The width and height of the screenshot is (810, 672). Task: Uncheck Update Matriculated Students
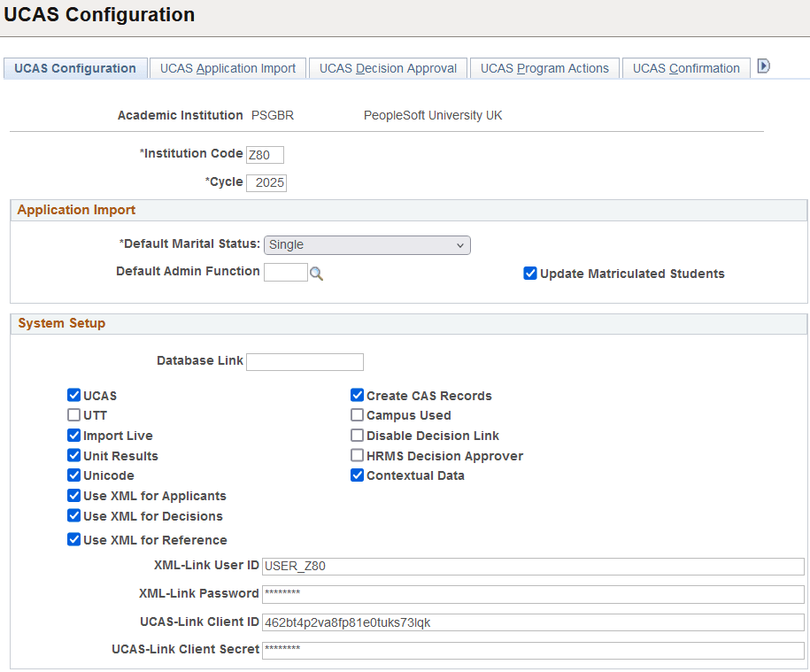pyautogui.click(x=529, y=274)
